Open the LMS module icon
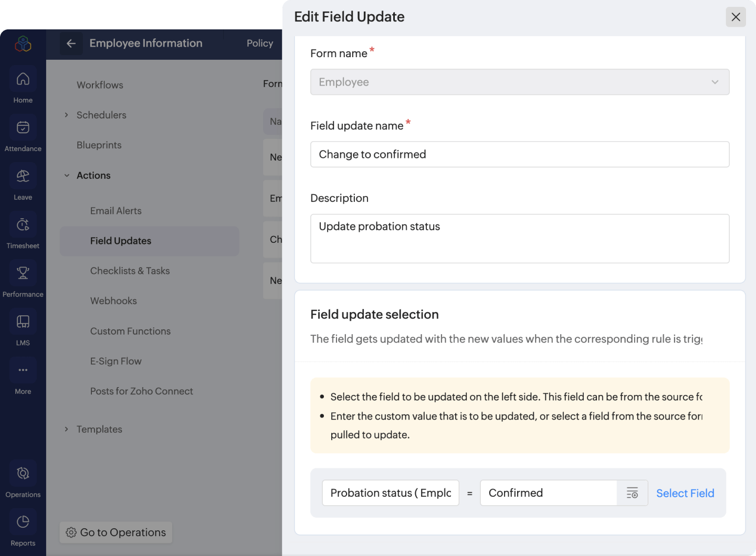This screenshot has width=756, height=556. (23, 322)
